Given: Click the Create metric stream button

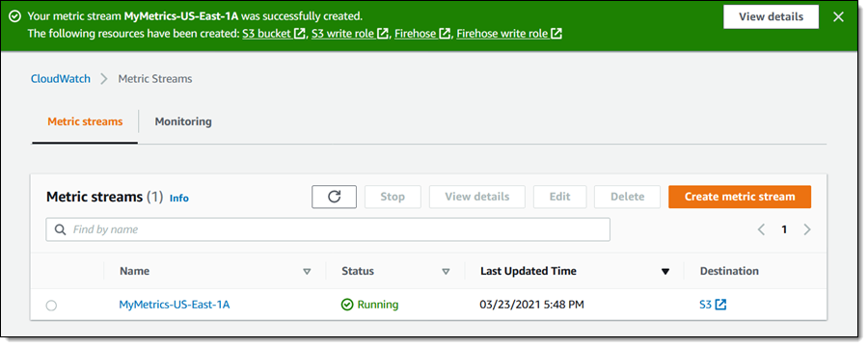Looking at the screenshot, I should (x=740, y=197).
